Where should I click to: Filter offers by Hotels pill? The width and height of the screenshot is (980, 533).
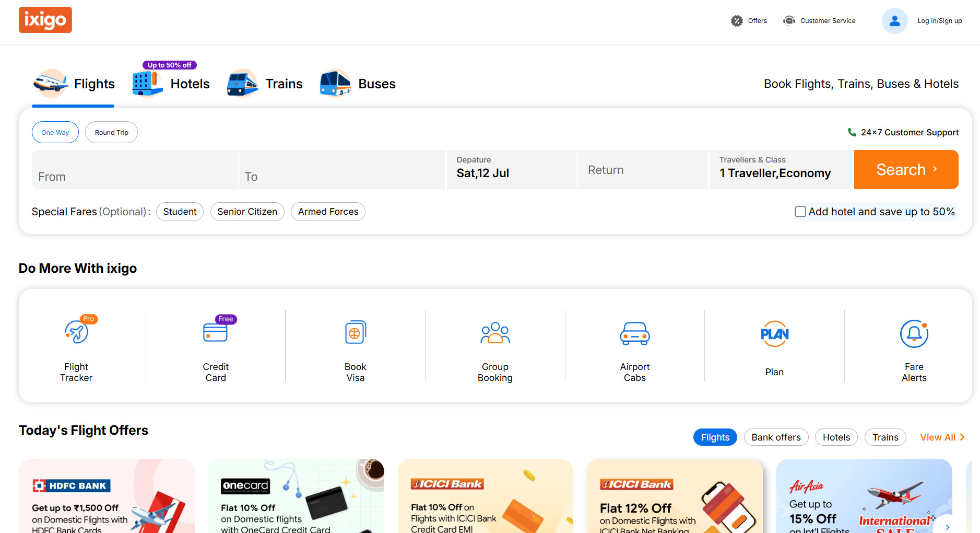pyautogui.click(x=836, y=437)
